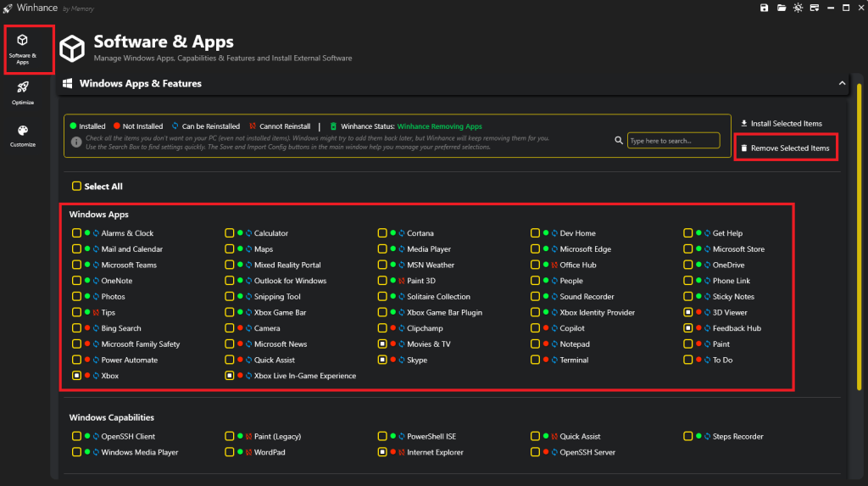Click the reinstall arrows icon beside Microsoft Store
868x486 pixels.
708,249
